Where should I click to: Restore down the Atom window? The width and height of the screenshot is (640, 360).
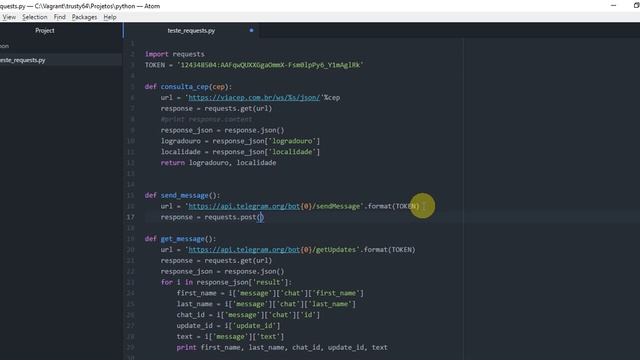[636, 5]
